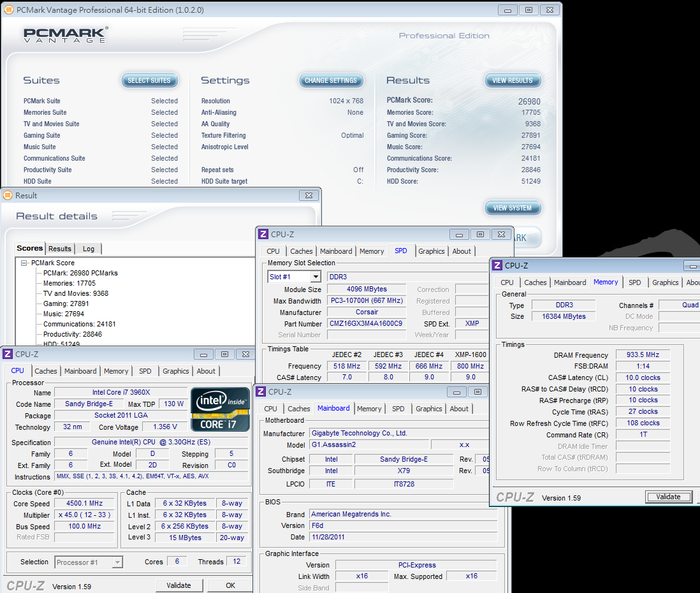Click the Result window orange icon
Screen dimensions: 700x593
click(x=8, y=195)
